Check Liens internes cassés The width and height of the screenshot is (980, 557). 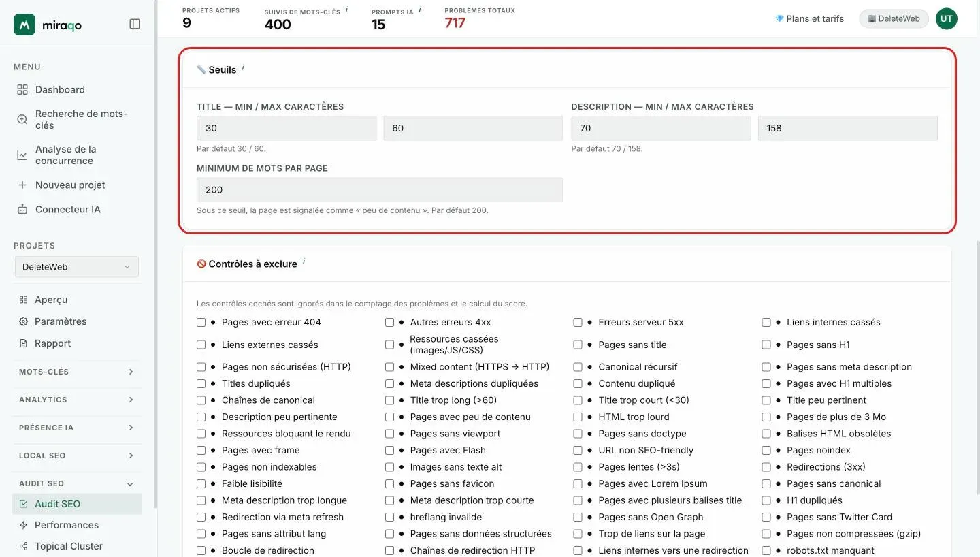[766, 322]
